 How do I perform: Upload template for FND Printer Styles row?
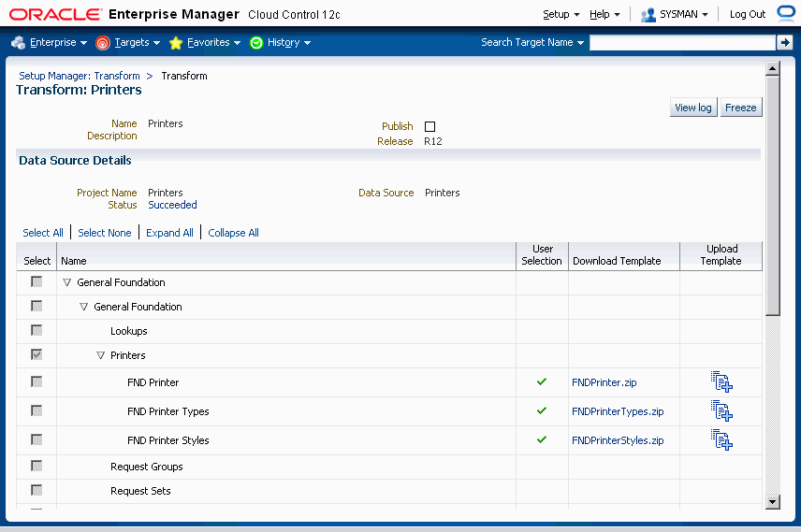(721, 439)
